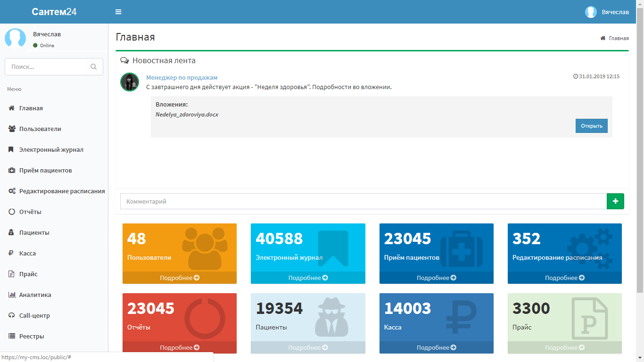Click Подробнее on the Пациенты card
The image size is (644, 362).
(308, 347)
